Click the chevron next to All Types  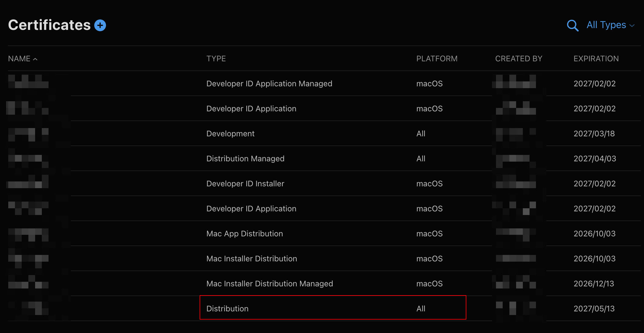click(x=632, y=26)
